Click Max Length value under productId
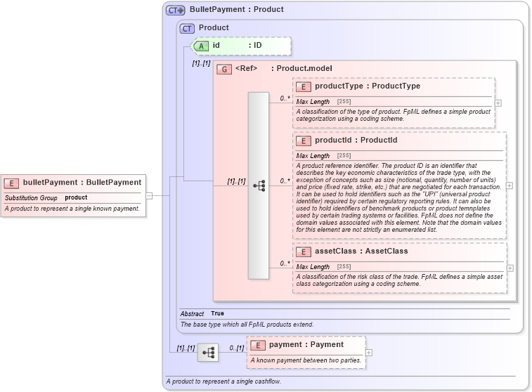Screen dimensions: 532x392 344,156
